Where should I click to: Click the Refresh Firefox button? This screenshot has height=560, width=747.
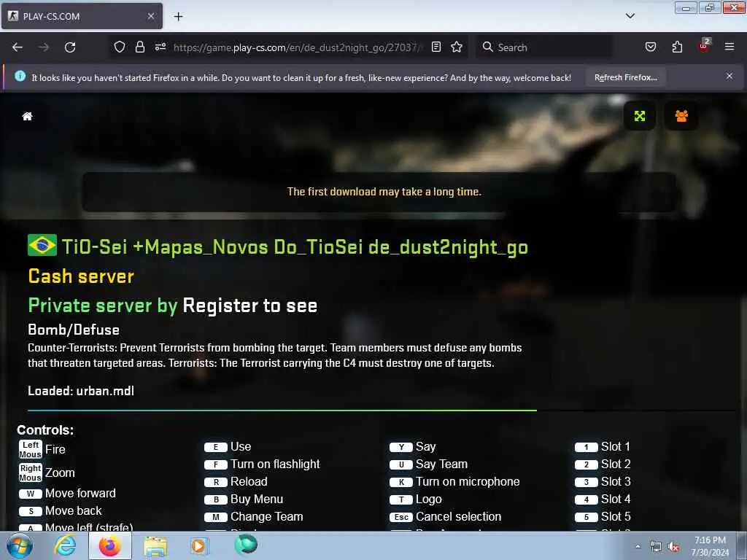pos(625,77)
